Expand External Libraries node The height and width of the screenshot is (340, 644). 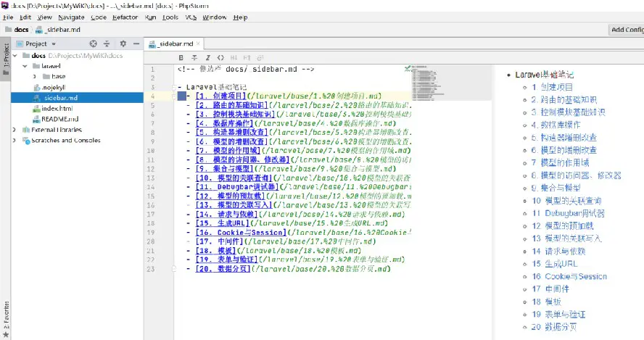tap(15, 130)
